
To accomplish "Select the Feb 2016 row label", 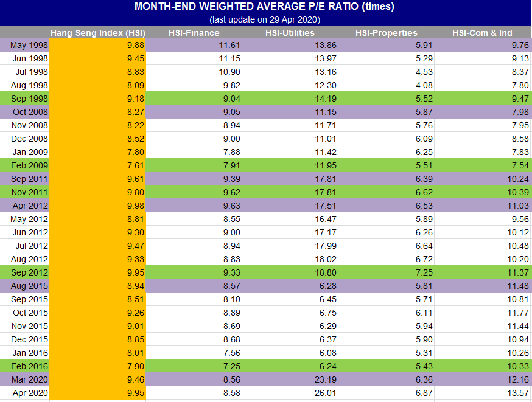I will point(29,366).
